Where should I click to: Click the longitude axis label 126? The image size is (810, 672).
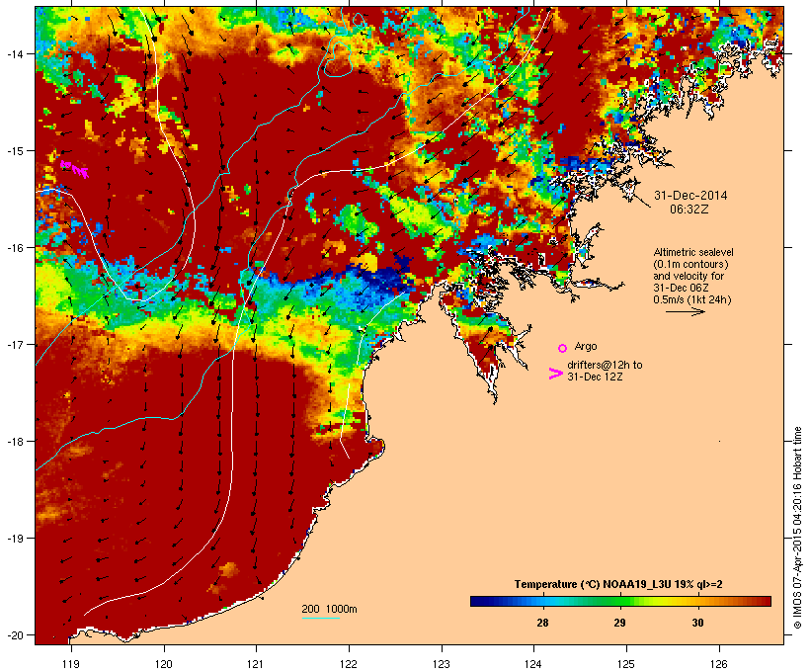pos(719,664)
